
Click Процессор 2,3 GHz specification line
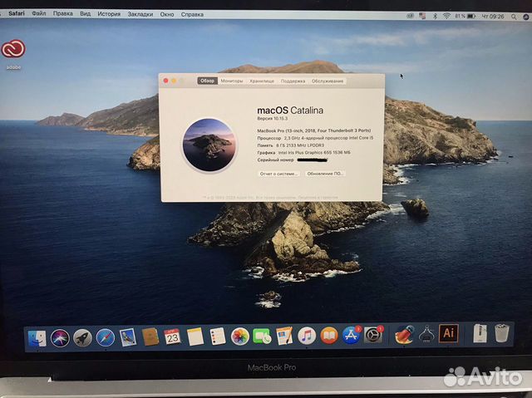315,138
